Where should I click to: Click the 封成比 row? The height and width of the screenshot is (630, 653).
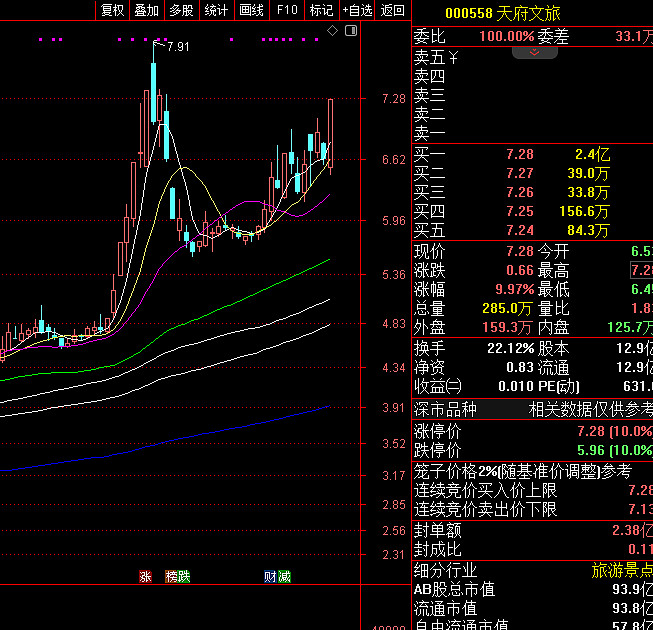click(x=533, y=550)
